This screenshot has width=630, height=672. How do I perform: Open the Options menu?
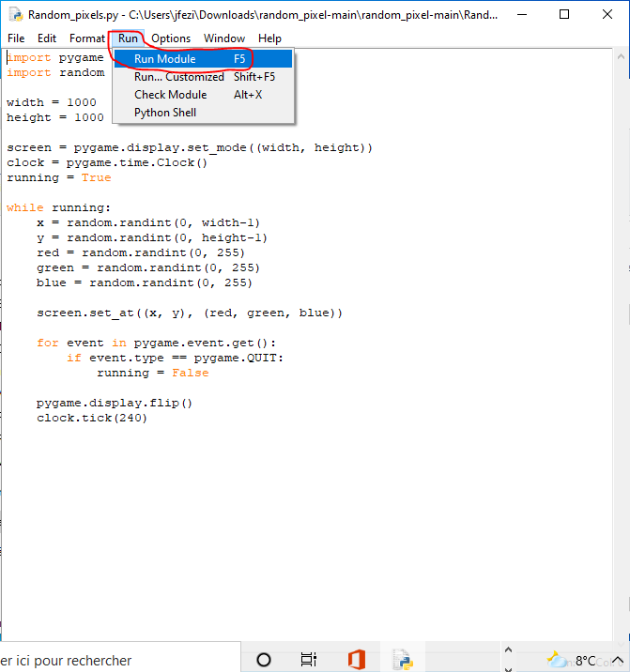[171, 38]
